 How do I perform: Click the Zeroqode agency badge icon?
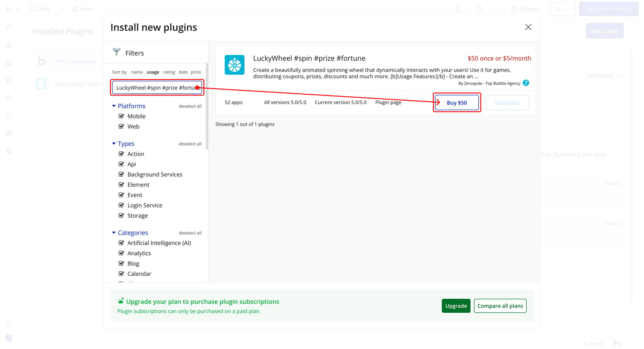point(526,83)
